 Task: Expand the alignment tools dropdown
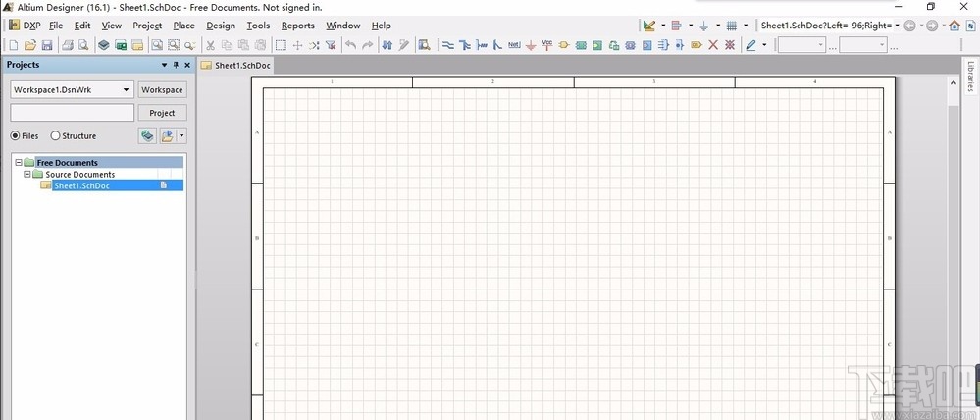click(691, 26)
